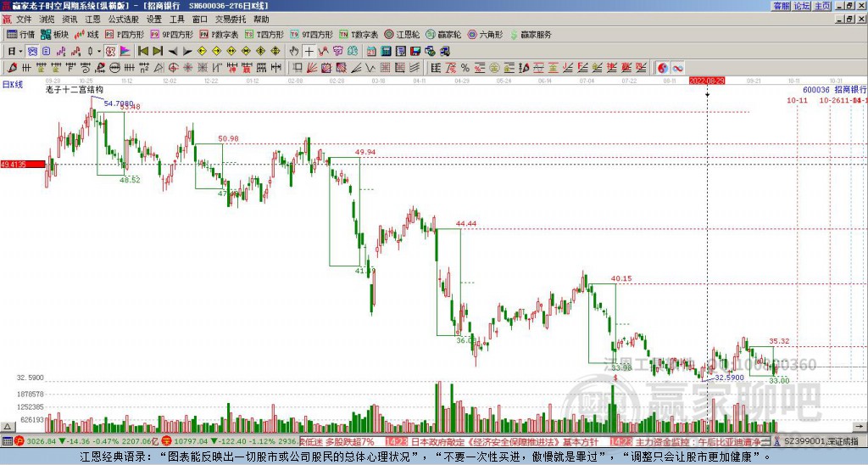The width and height of the screenshot is (868, 465).
Task: Click the 32.5900 low price label
Action: click(730, 378)
